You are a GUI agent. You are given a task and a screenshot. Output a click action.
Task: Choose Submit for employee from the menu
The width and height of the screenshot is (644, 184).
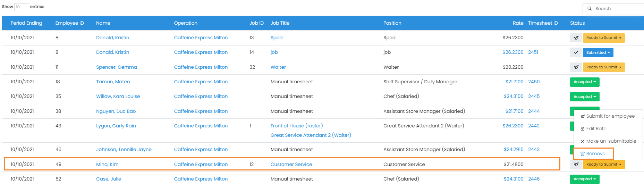610,116
